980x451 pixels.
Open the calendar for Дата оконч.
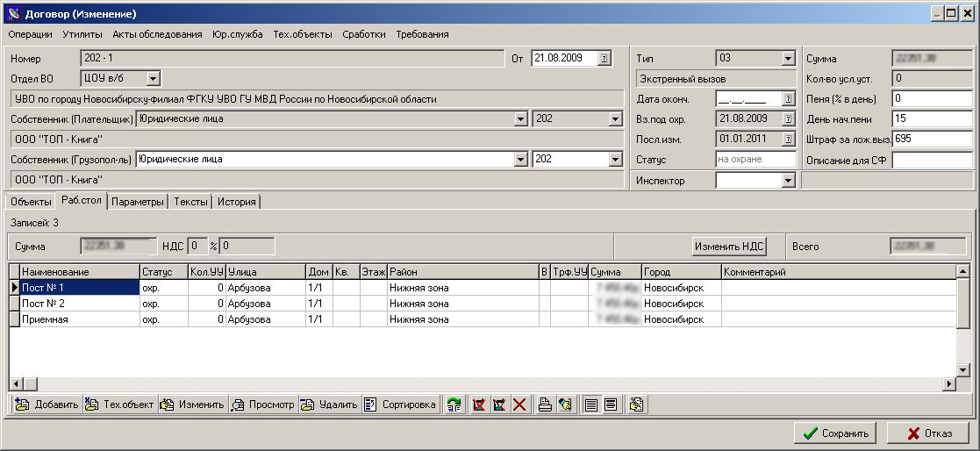coord(788,98)
